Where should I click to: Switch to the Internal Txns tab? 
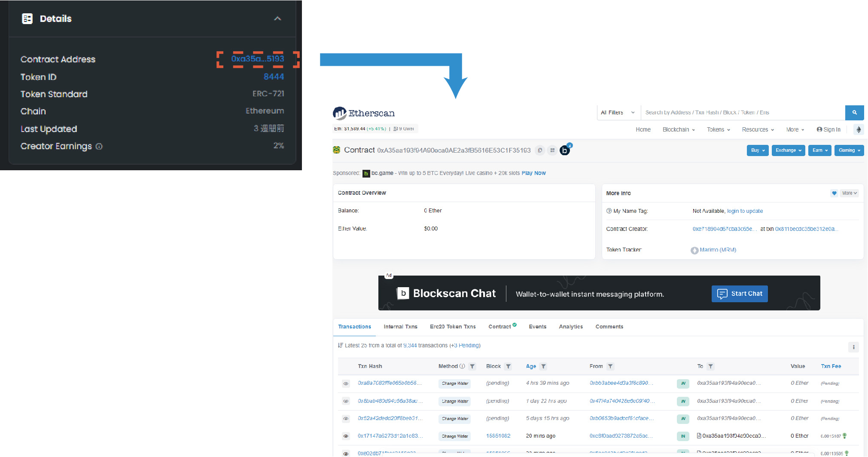pyautogui.click(x=400, y=327)
